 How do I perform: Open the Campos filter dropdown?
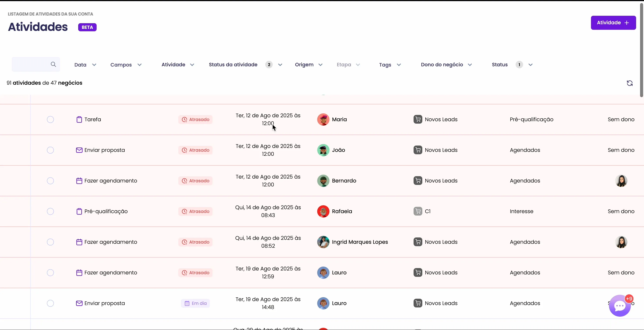[126, 65]
